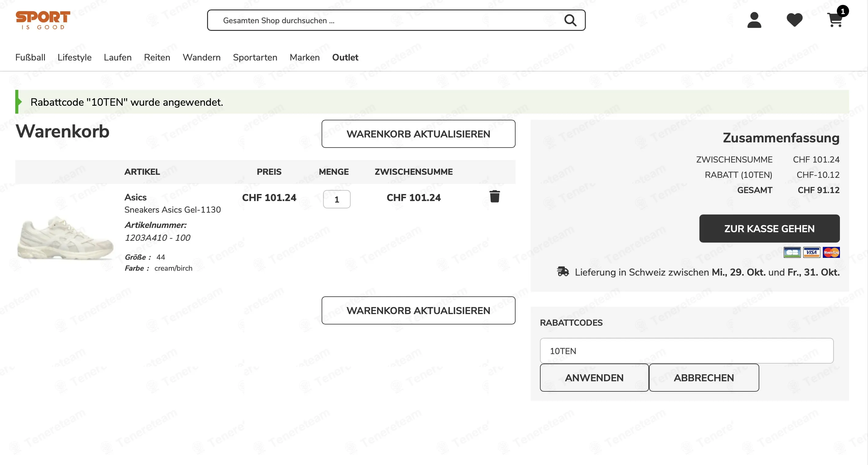
Task: Open the Wandern menu
Action: point(202,57)
